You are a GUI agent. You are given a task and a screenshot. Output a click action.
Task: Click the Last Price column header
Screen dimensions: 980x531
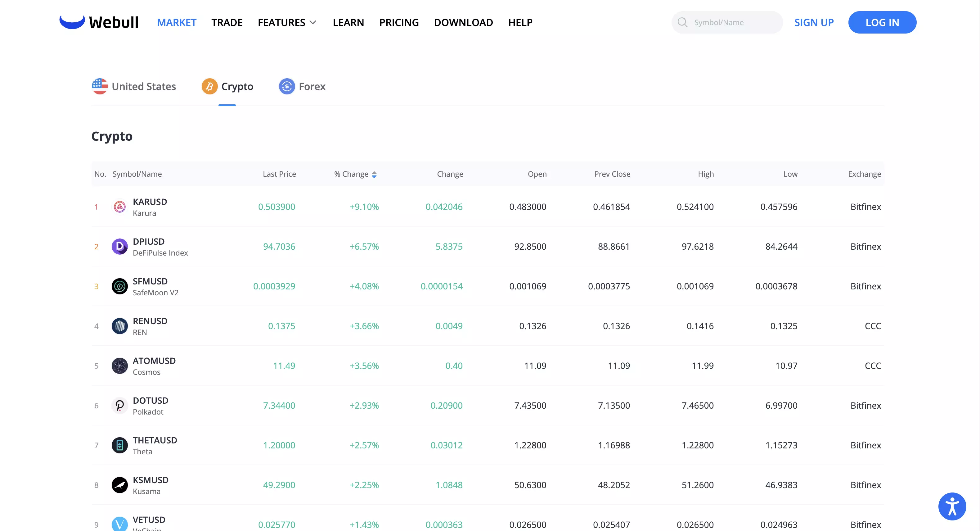tap(279, 174)
